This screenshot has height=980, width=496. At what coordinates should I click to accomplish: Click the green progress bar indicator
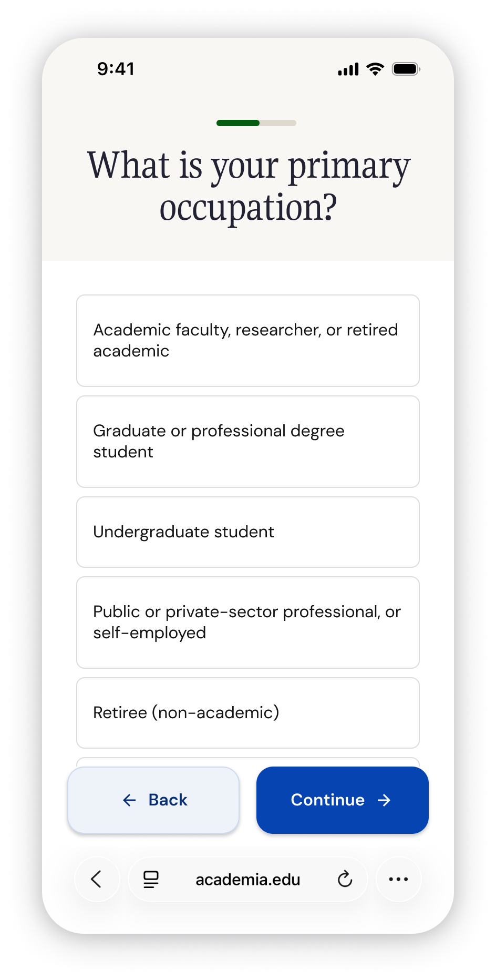point(238,123)
